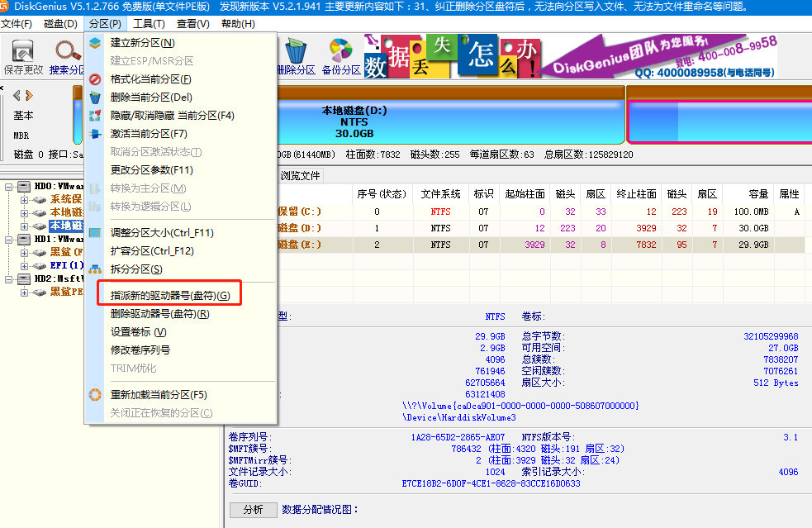Click the 分析 button

pos(253,510)
